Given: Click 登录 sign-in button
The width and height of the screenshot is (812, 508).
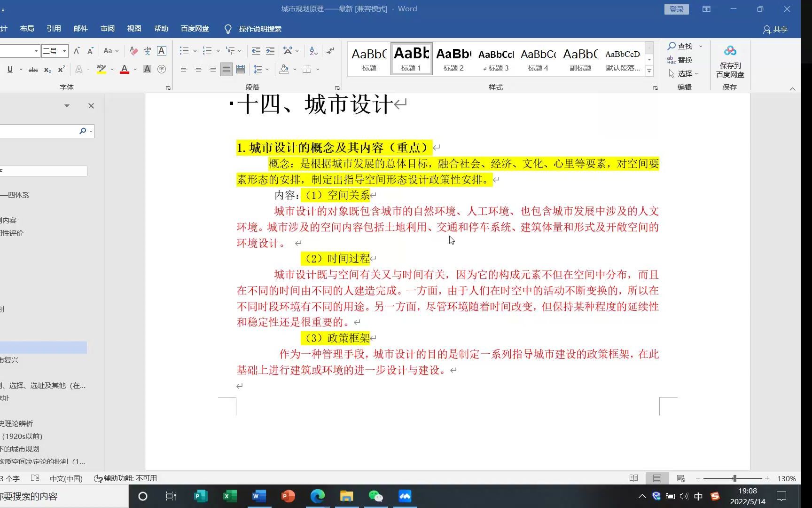Looking at the screenshot, I should (x=677, y=9).
